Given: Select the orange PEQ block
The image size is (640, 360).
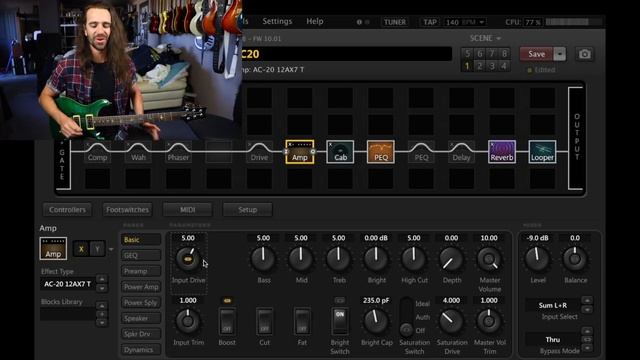Looking at the screenshot, I should point(380,152).
